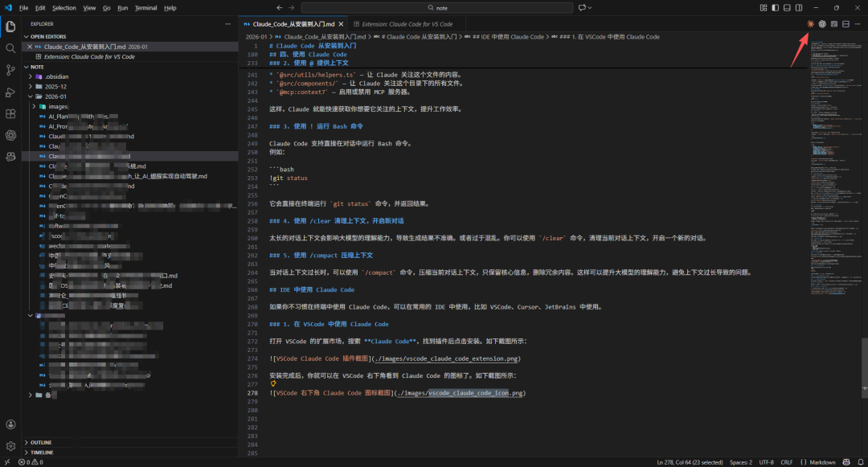
Task: Click the Copilot status icon in status bar
Action: [846, 462]
